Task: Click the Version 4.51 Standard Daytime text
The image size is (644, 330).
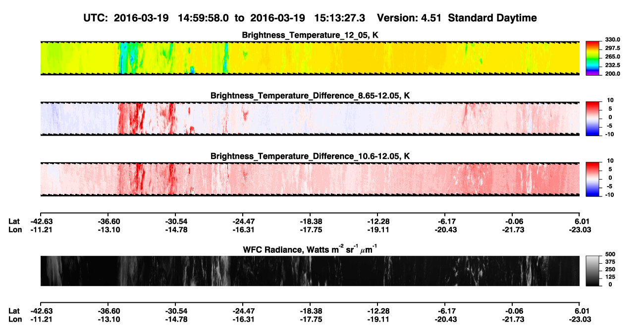Action: (x=457, y=18)
